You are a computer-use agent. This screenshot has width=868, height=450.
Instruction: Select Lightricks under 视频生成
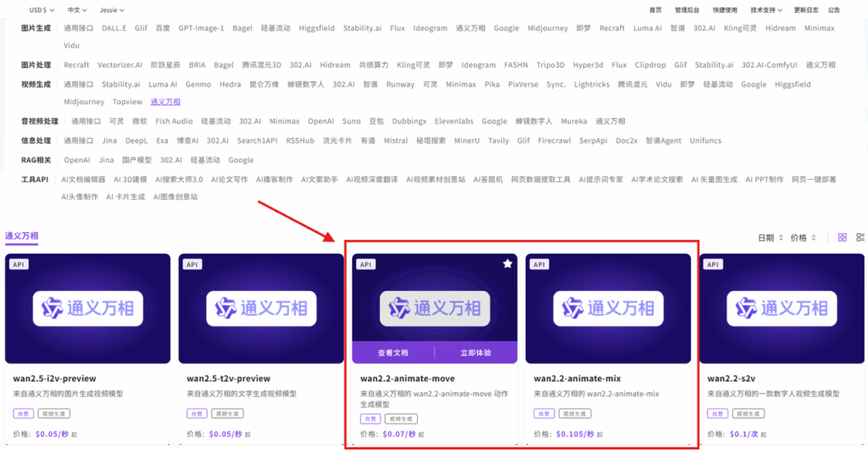592,85
